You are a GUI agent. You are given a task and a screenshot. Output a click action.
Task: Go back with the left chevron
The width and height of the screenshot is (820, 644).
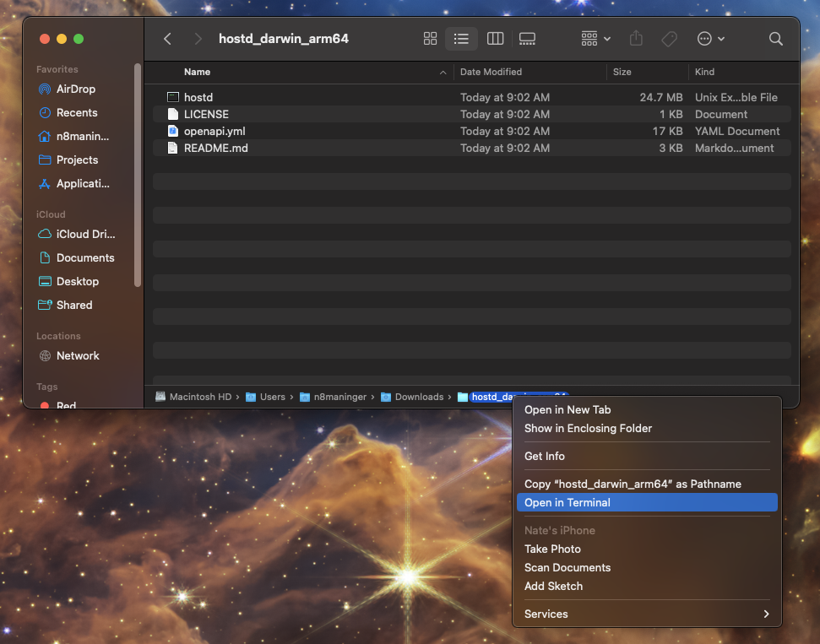pos(167,39)
